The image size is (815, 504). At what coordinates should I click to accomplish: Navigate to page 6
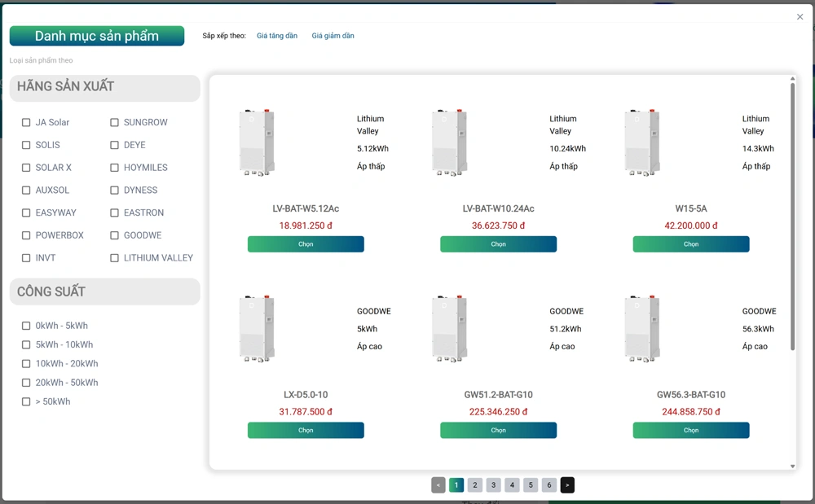click(x=549, y=484)
